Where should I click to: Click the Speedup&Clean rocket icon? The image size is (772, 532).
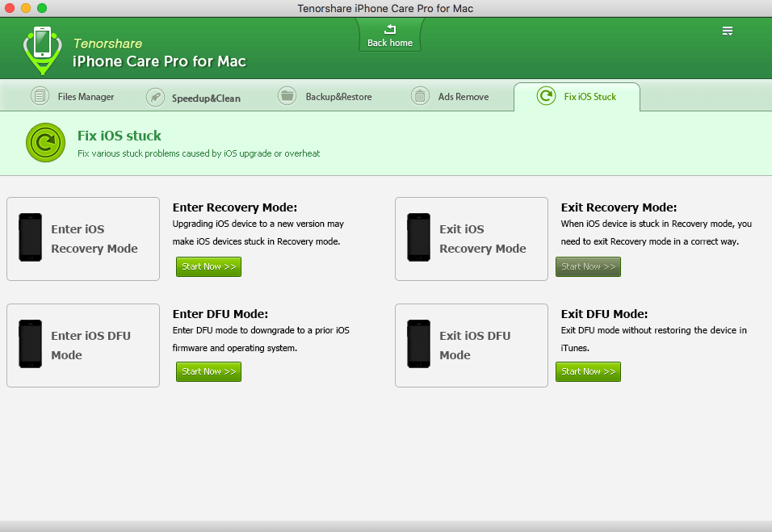tap(155, 97)
